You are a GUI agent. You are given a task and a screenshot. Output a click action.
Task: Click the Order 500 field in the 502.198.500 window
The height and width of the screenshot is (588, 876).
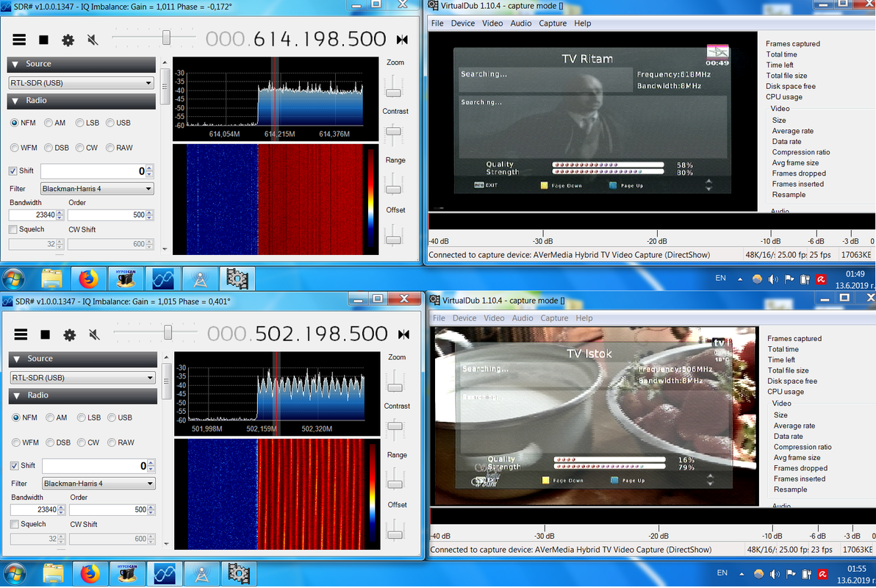click(x=107, y=509)
